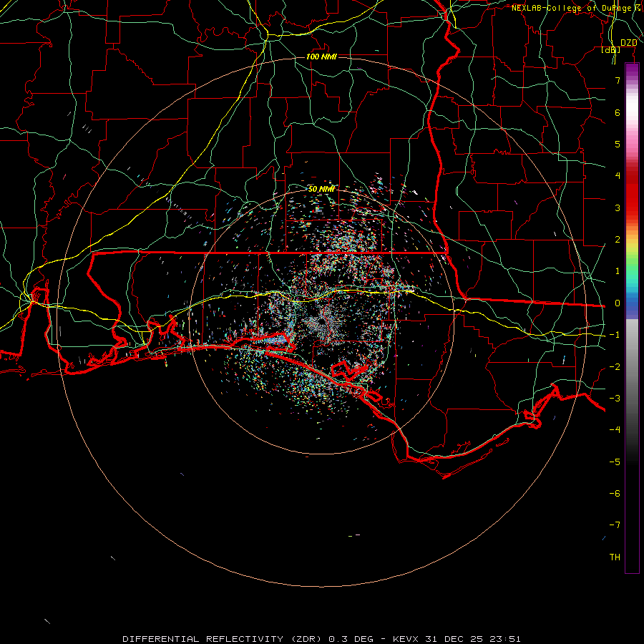Click the "3" tick label on scale

pos(618,208)
